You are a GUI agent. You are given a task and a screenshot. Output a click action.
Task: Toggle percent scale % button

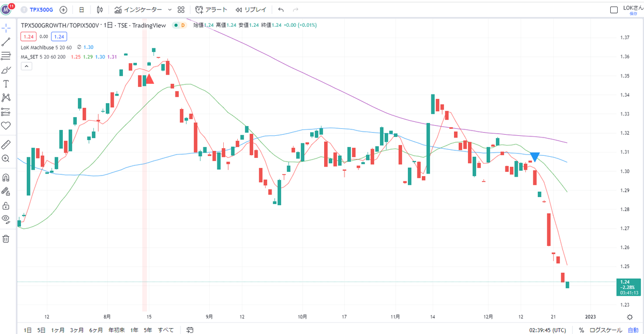(581, 330)
